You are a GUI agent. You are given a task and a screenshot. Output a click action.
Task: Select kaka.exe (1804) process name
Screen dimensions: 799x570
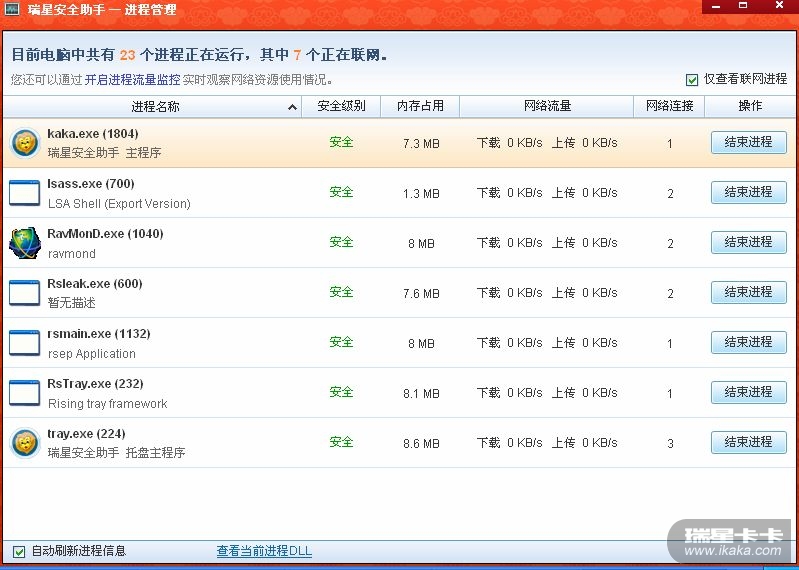93,134
